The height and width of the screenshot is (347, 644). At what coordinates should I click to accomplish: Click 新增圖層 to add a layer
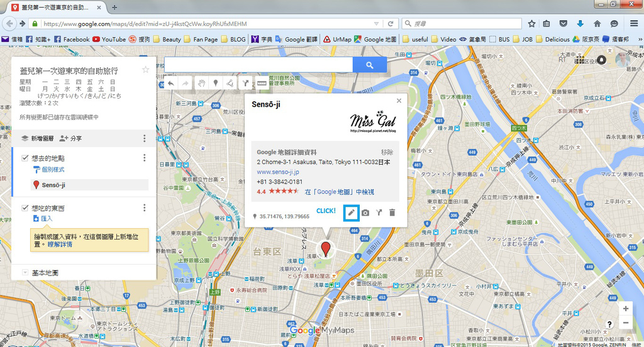[38, 138]
